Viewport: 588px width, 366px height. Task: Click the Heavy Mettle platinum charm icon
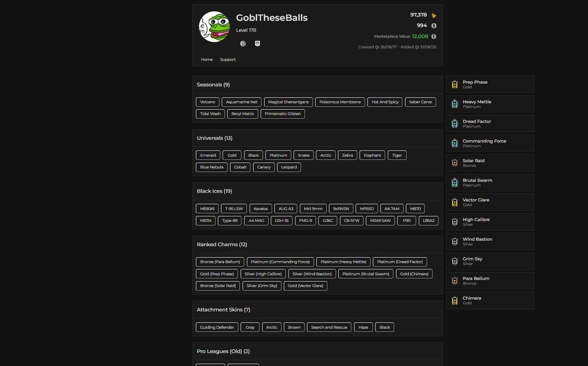pos(455,104)
